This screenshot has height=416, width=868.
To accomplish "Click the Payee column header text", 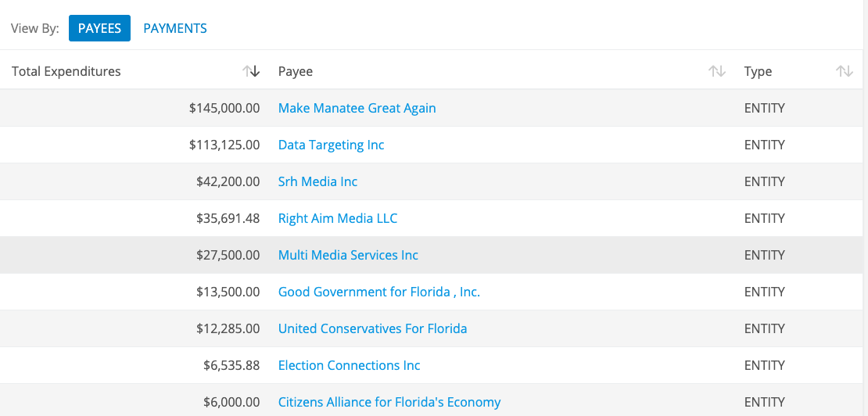I will click(x=295, y=72).
